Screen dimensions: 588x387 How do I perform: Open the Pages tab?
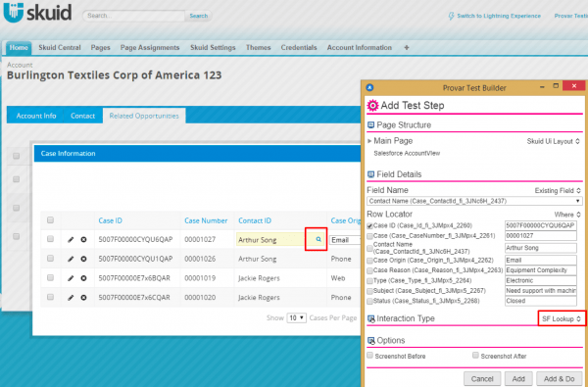tap(101, 48)
